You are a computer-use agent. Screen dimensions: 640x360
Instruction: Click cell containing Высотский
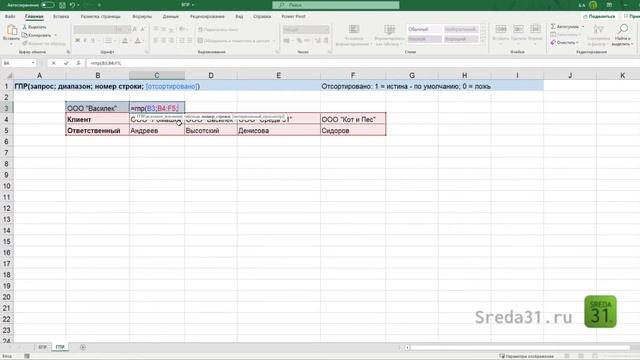coord(211,131)
